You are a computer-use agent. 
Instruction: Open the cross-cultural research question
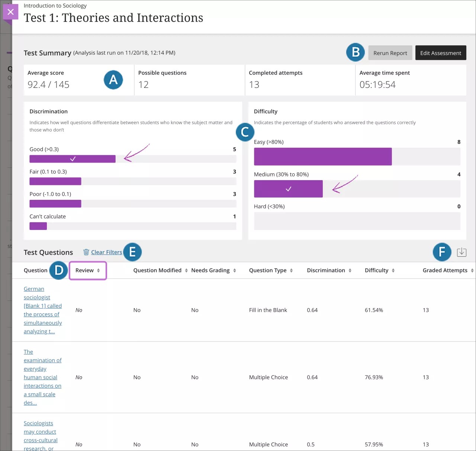40,435
